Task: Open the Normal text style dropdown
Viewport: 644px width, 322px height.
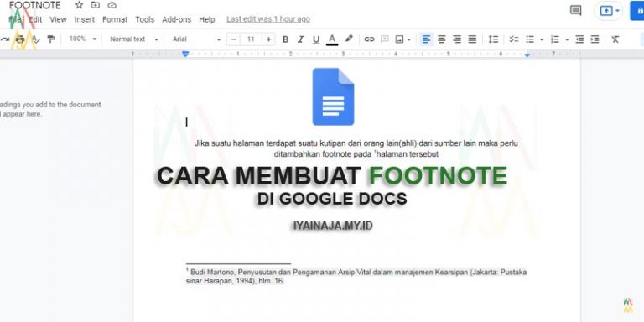Action: pyautogui.click(x=134, y=39)
